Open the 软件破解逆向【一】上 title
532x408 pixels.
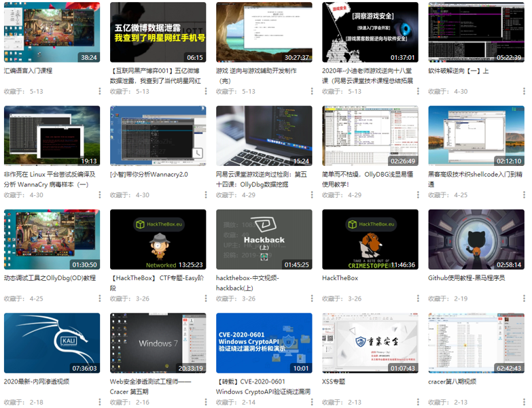coord(459,71)
